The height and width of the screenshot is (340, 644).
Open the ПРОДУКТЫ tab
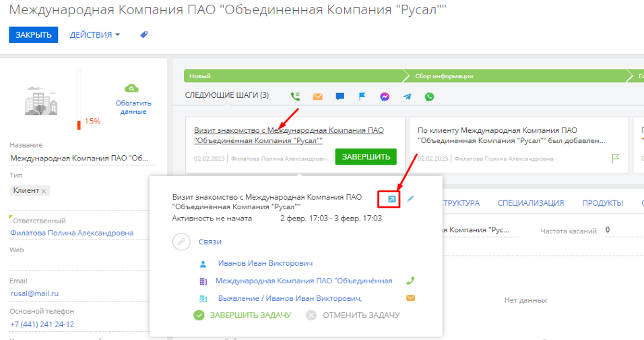[x=602, y=203]
